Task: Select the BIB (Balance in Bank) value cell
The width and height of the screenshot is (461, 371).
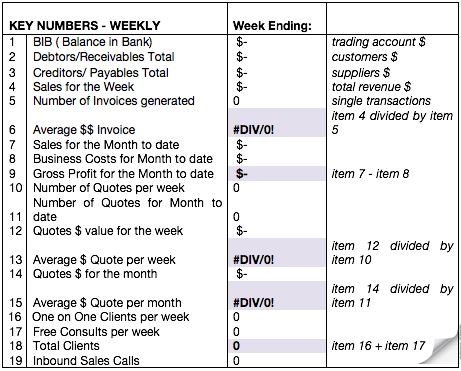Action: [x=277, y=42]
